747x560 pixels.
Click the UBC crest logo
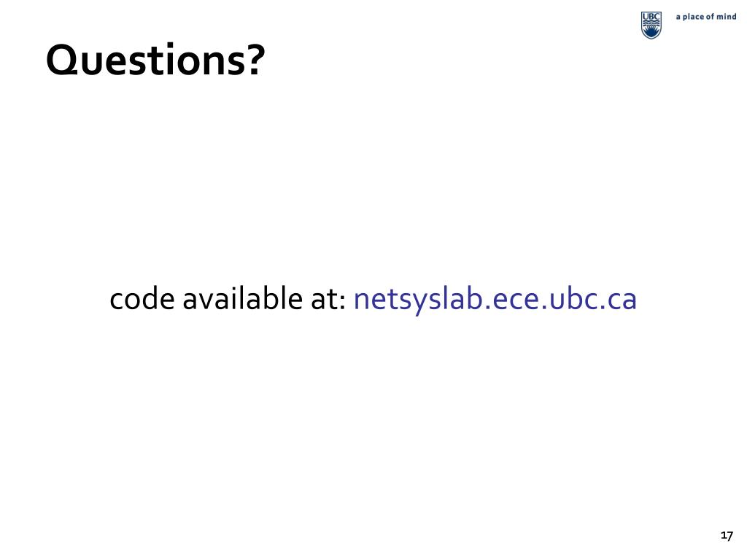(x=651, y=26)
